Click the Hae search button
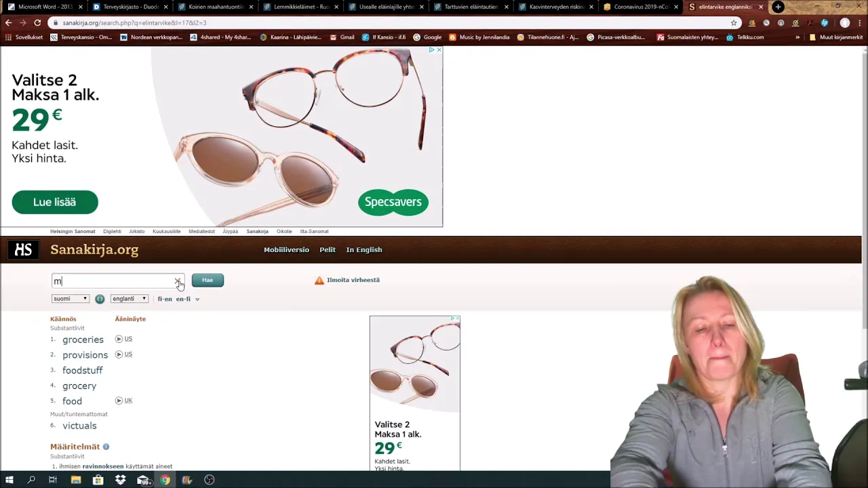 coord(208,280)
